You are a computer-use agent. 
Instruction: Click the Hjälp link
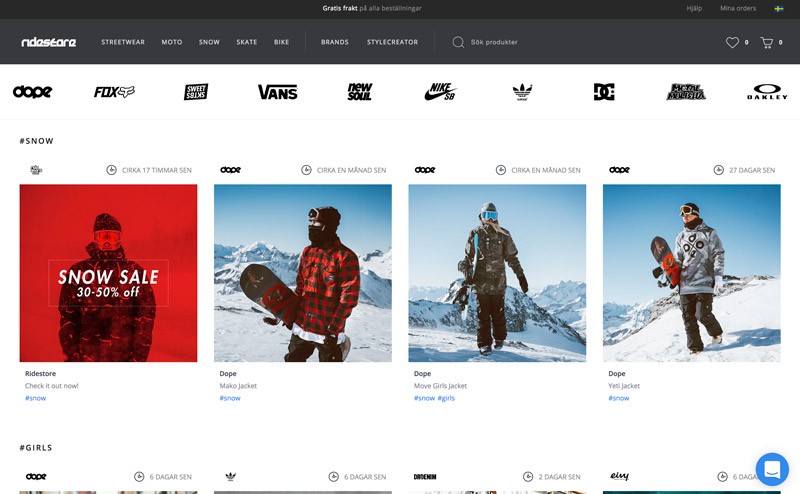pos(694,8)
